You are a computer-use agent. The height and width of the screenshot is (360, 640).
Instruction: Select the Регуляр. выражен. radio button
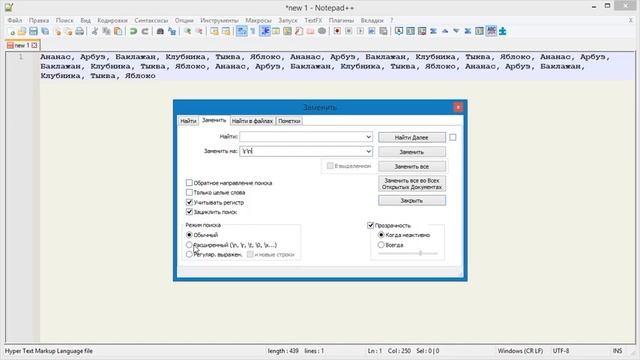(x=189, y=254)
